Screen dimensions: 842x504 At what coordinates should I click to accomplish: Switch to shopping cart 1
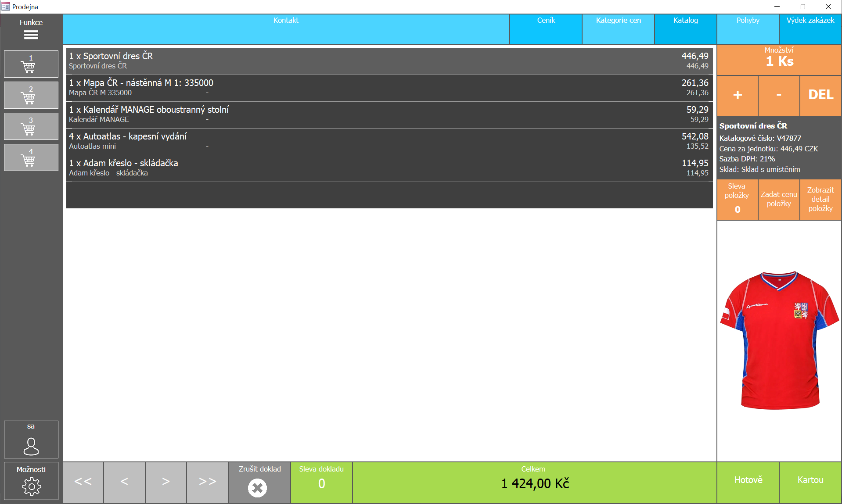(31, 64)
